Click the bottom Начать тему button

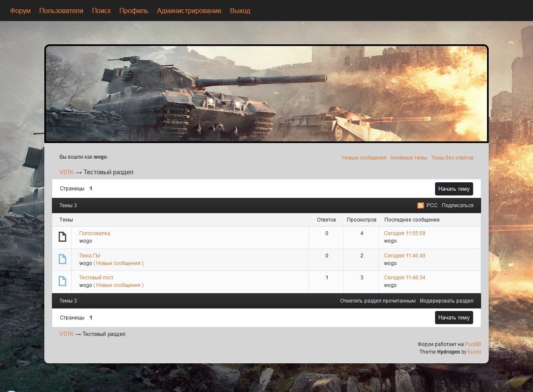pos(454,317)
